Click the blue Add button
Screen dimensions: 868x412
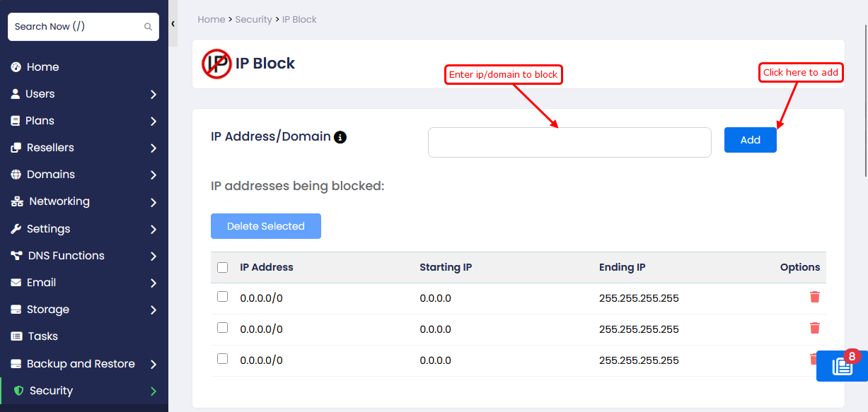tap(750, 140)
